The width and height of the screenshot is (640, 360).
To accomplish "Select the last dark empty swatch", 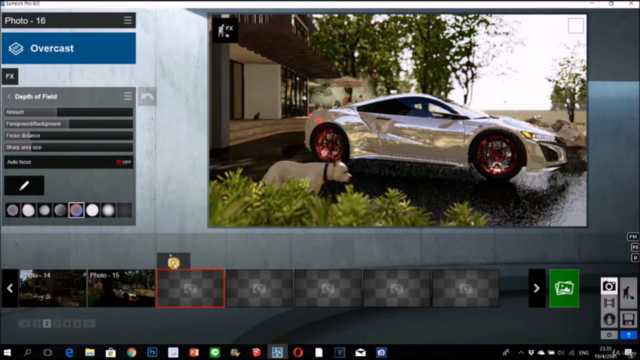I will (x=124, y=210).
